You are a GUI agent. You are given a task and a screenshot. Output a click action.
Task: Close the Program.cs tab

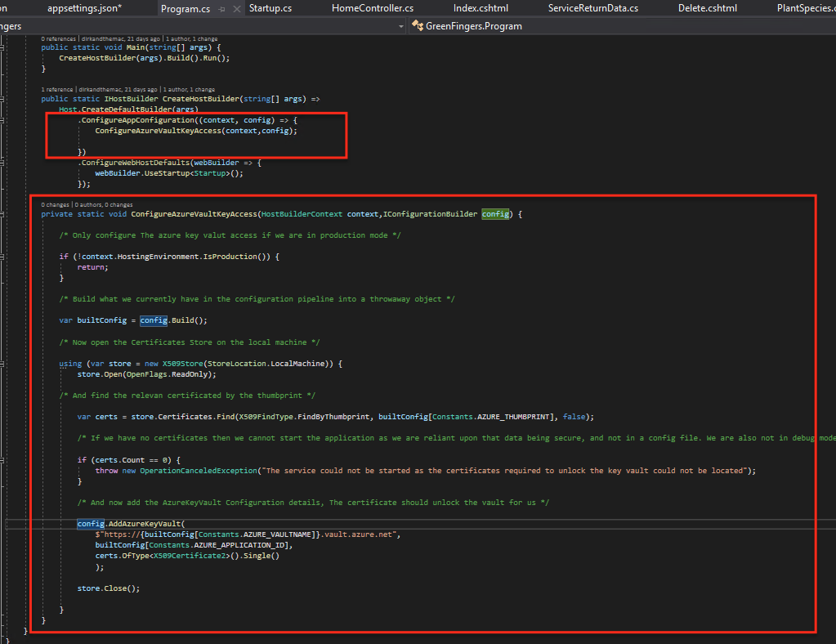point(237,9)
